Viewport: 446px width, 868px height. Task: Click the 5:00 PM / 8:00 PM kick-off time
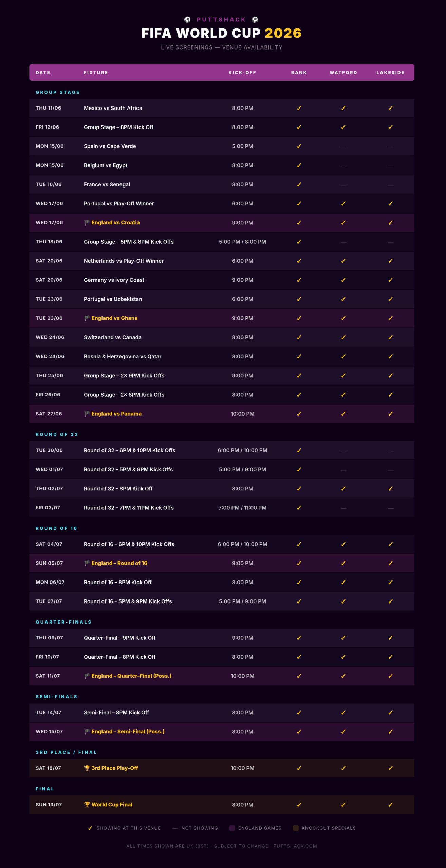pos(242,242)
